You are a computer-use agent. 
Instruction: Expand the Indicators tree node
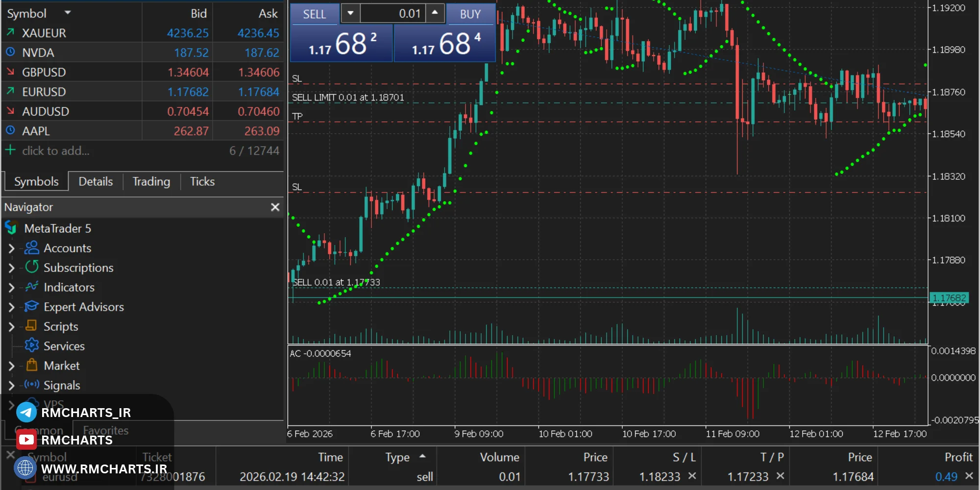click(12, 288)
